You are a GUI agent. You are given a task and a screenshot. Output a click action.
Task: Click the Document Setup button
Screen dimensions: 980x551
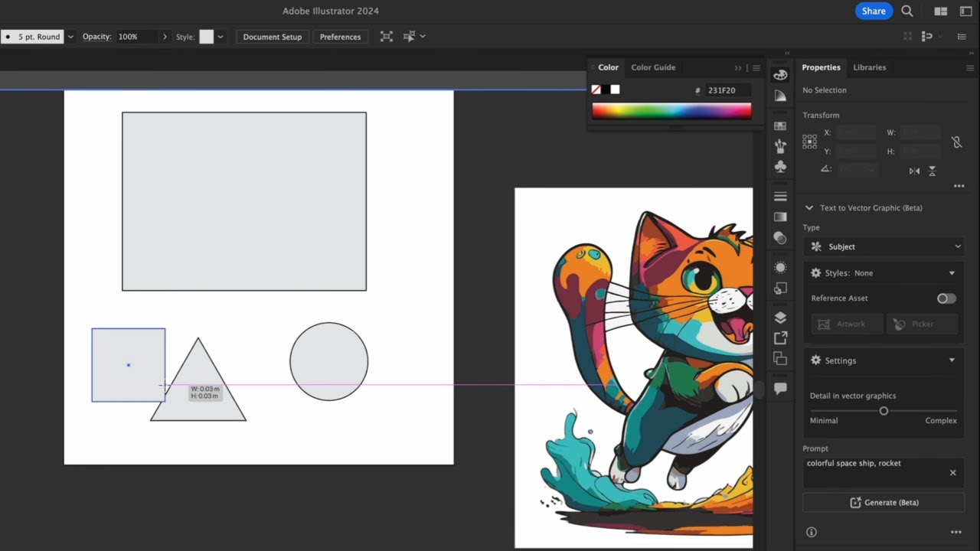pos(273,37)
